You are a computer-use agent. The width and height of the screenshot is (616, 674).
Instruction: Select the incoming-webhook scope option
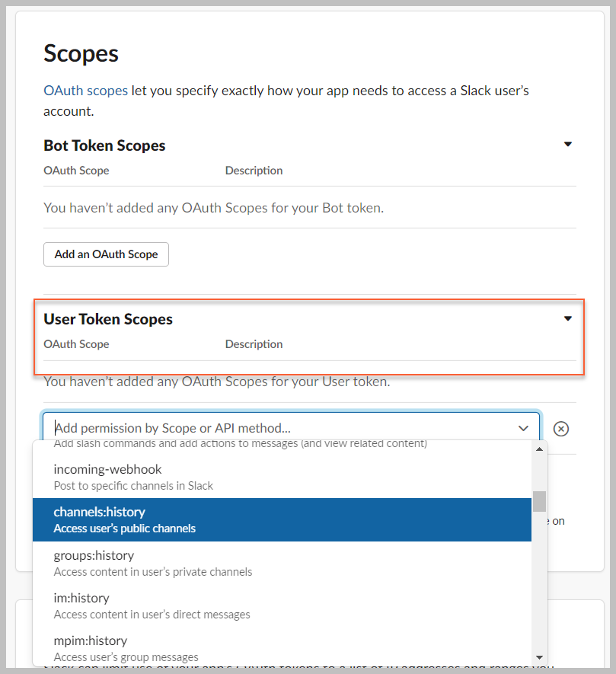[282, 477]
